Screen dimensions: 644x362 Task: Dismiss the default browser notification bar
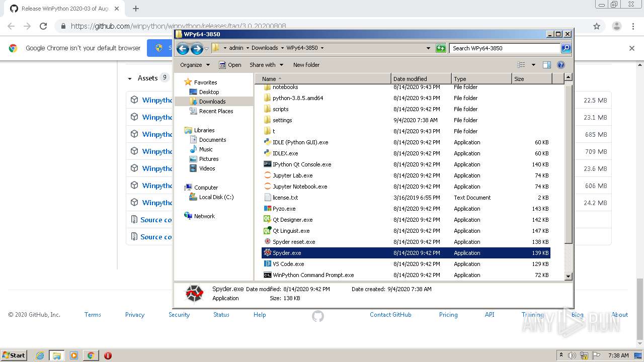click(x=632, y=48)
